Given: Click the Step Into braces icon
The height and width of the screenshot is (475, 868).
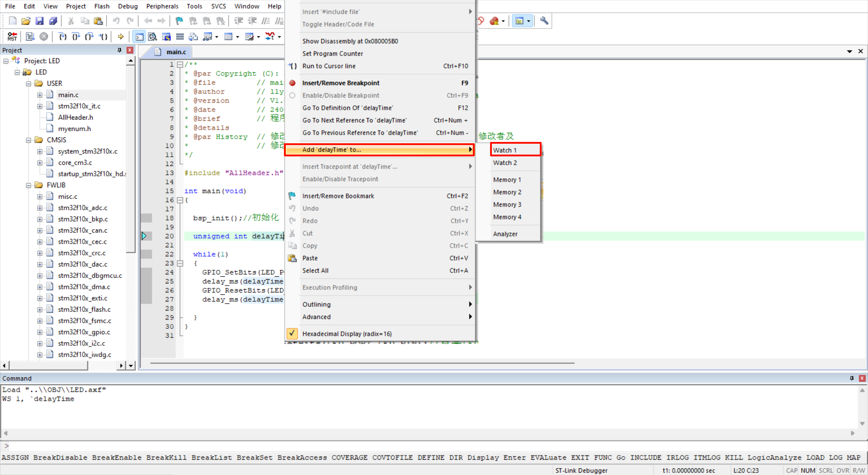Looking at the screenshot, I should [x=62, y=37].
